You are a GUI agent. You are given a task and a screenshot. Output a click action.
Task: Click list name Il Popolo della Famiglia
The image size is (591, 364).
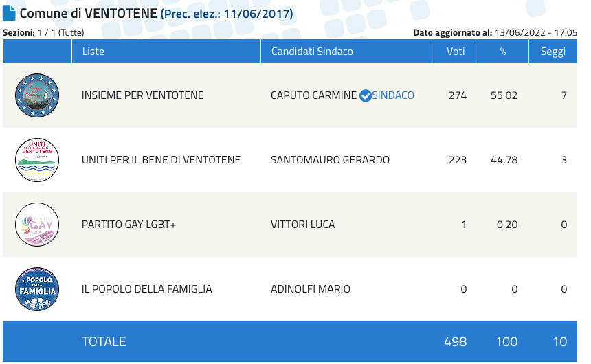pyautogui.click(x=146, y=289)
